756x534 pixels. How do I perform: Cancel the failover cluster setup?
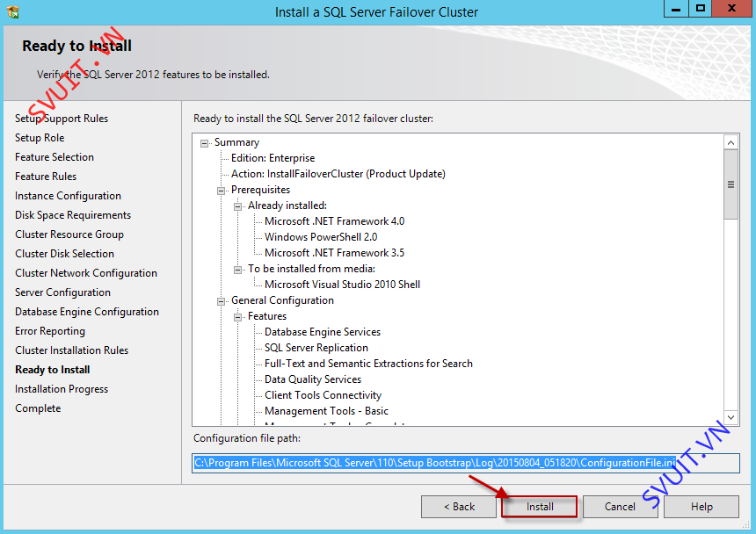coord(620,507)
